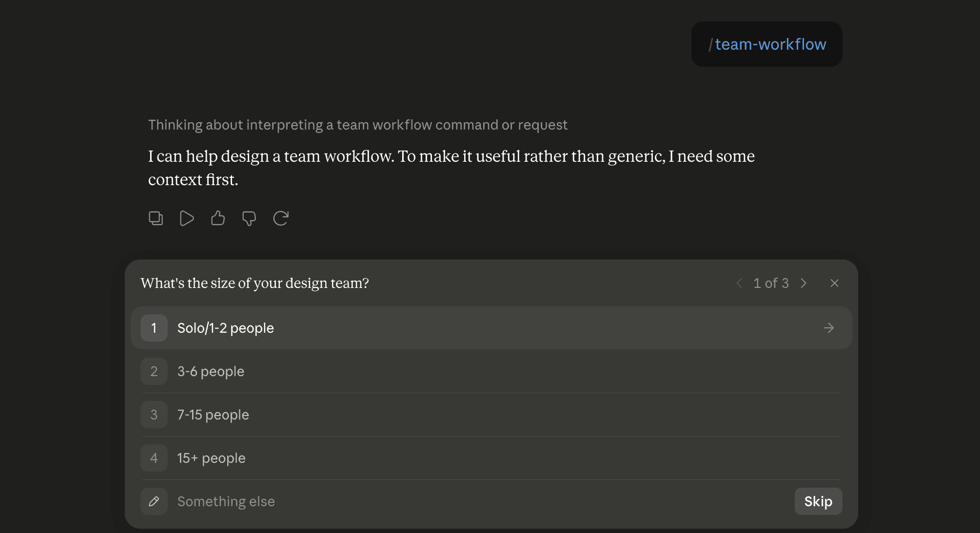Screen dimensions: 980x533
Task: Skip this question
Action: click(x=818, y=501)
